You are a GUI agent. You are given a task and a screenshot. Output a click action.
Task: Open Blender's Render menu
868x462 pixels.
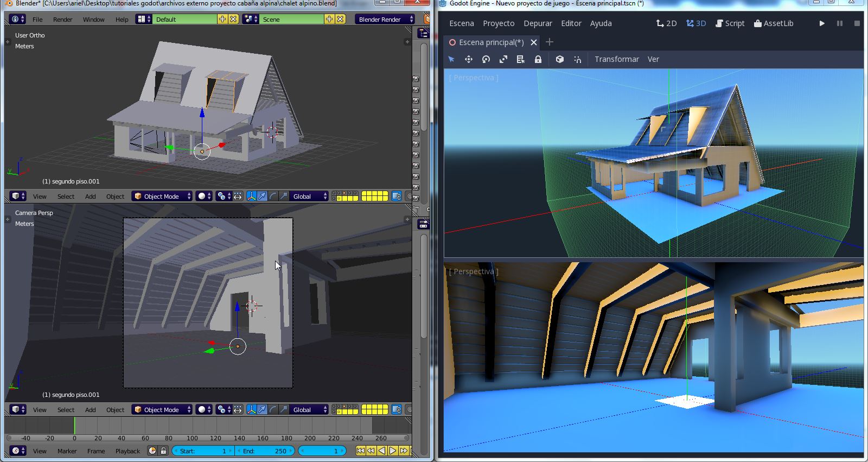point(62,19)
